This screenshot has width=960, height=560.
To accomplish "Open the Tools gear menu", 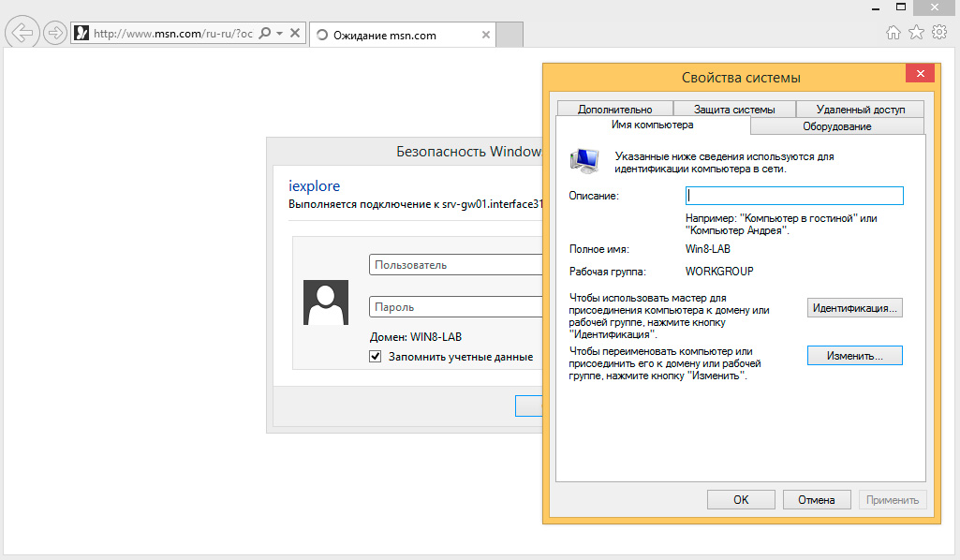I will [939, 32].
